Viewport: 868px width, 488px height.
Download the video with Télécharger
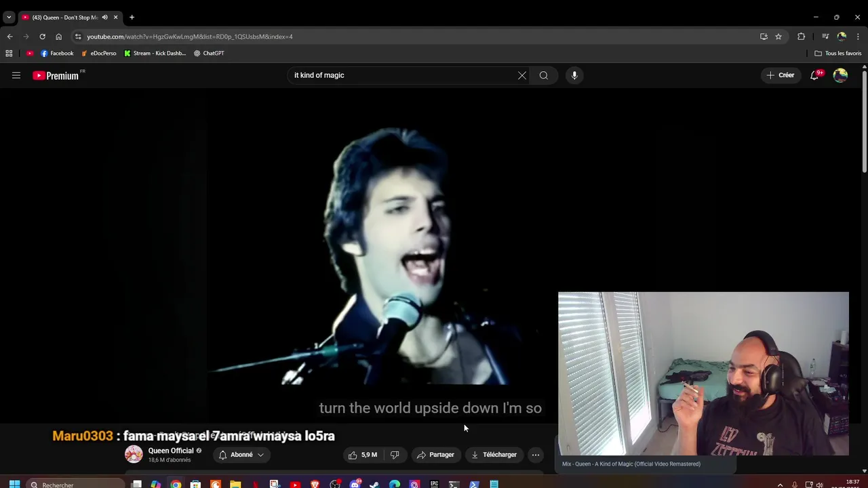tap(494, 455)
